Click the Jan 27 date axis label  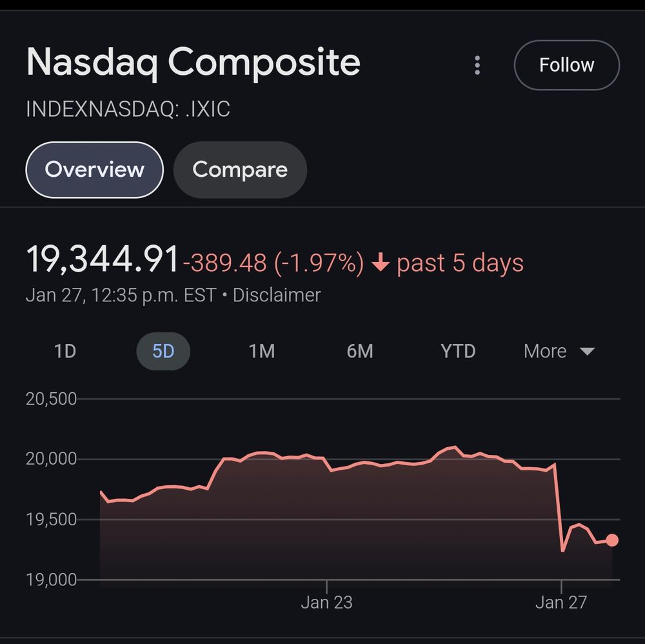[x=561, y=603]
